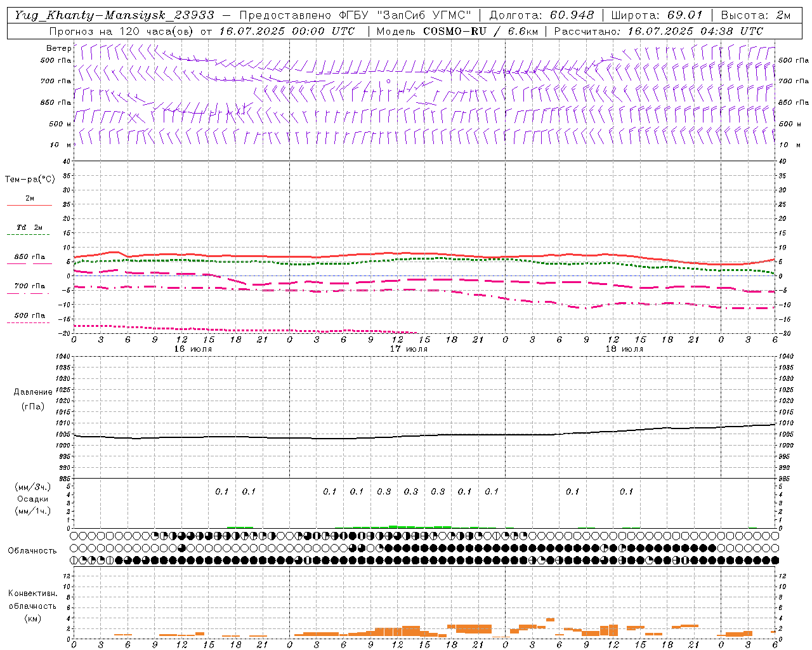
Task: Click the Широта: 69.01 value
Action: point(657,15)
